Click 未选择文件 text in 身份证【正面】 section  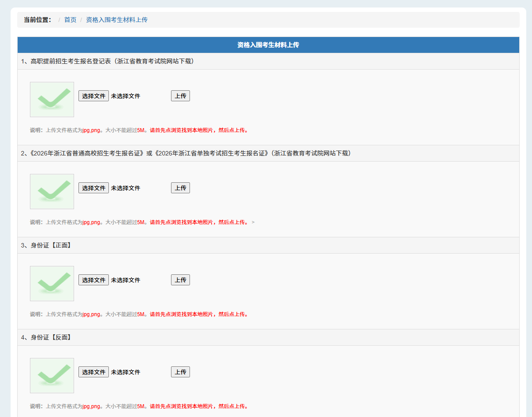pyautogui.click(x=126, y=280)
